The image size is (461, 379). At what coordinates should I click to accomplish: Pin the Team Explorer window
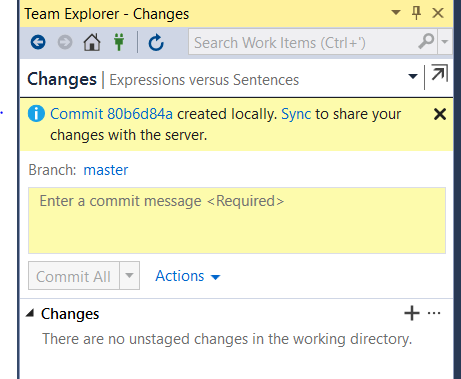point(416,13)
